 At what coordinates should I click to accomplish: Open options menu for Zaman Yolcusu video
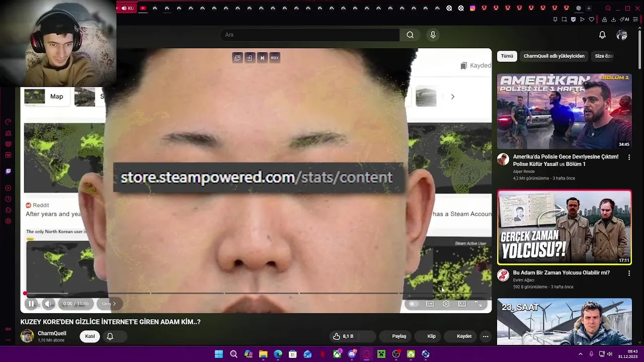click(629, 273)
